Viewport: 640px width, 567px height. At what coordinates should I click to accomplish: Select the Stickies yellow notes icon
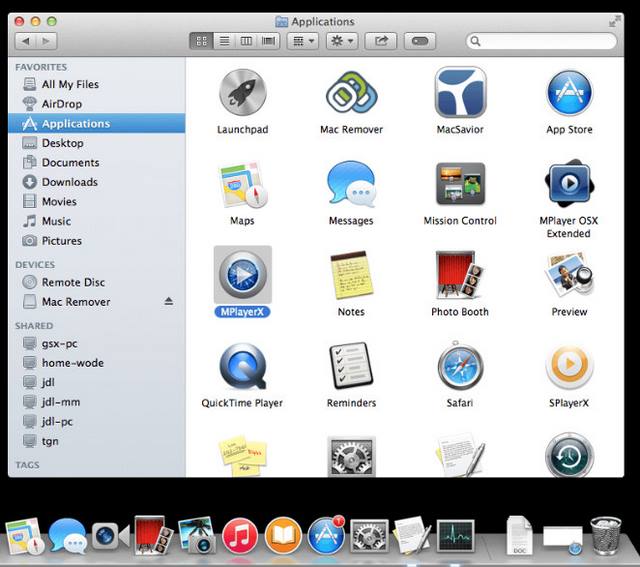242,456
